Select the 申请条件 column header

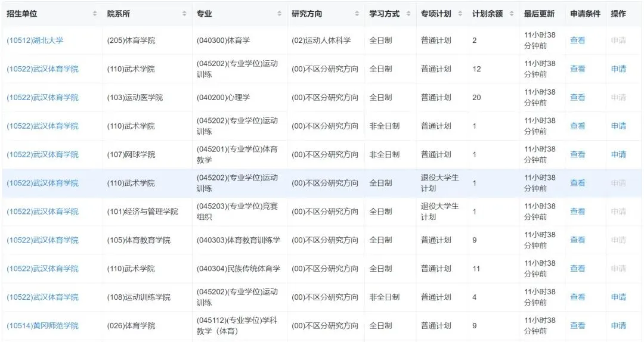586,14
